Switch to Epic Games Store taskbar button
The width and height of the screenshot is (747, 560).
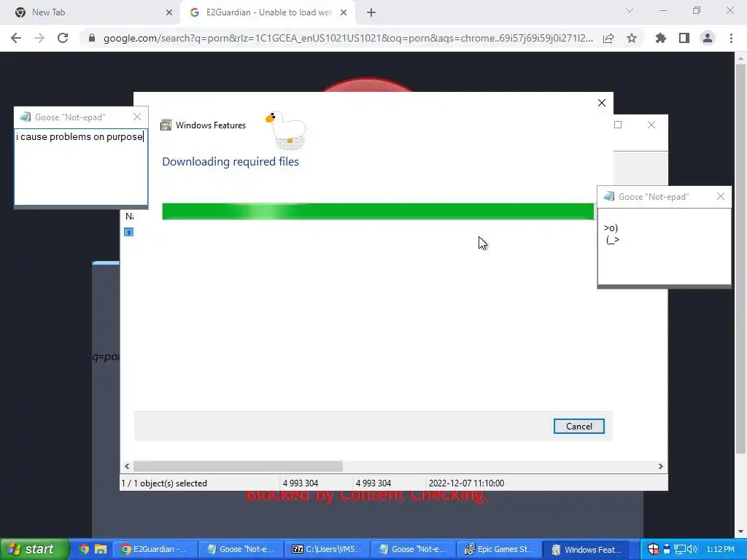[x=499, y=549]
